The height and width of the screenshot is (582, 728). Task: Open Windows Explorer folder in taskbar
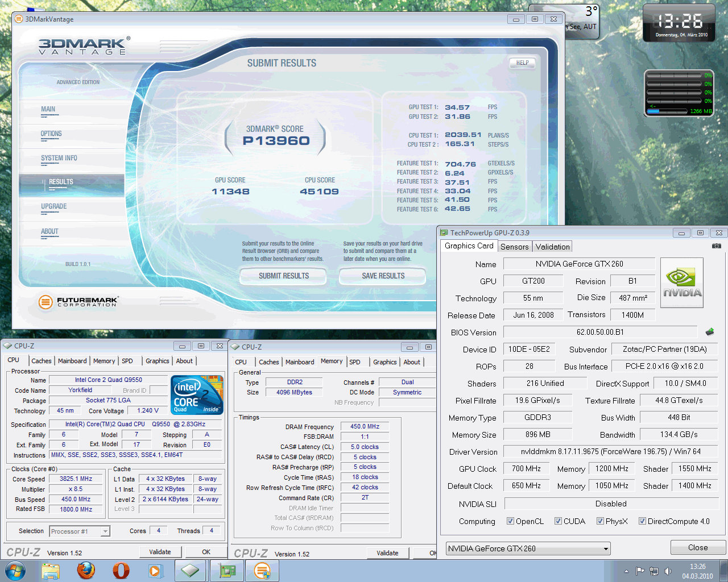(x=51, y=570)
